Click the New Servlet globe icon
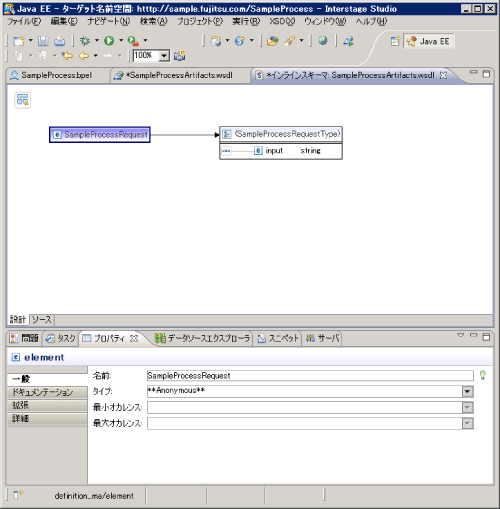 coord(240,41)
